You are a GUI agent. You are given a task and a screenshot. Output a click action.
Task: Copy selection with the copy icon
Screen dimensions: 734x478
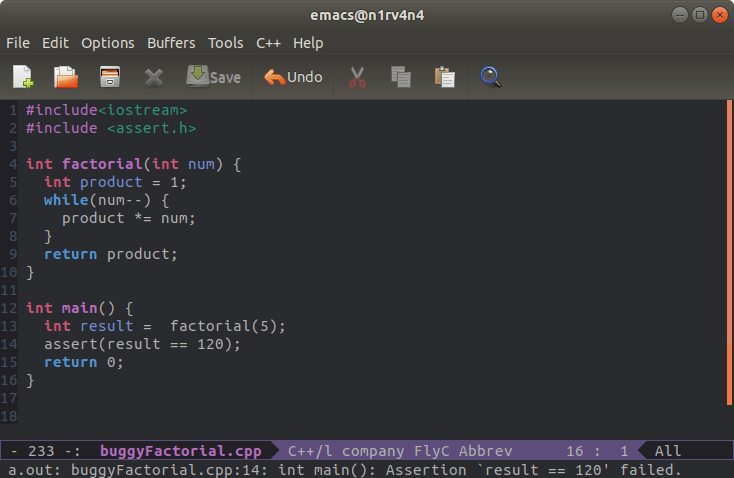(x=401, y=76)
